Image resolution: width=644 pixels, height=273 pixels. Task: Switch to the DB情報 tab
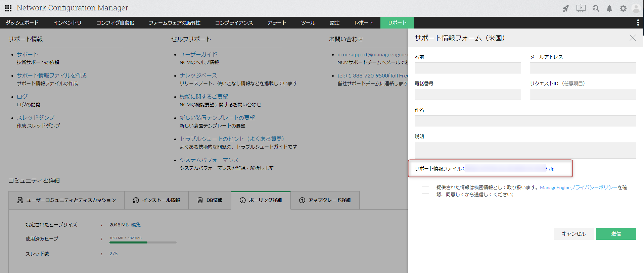(210, 200)
